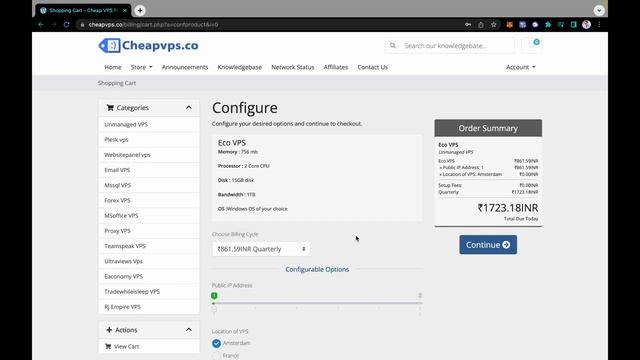Open the Chrome profile avatar
The height and width of the screenshot is (360, 640).
587,24
